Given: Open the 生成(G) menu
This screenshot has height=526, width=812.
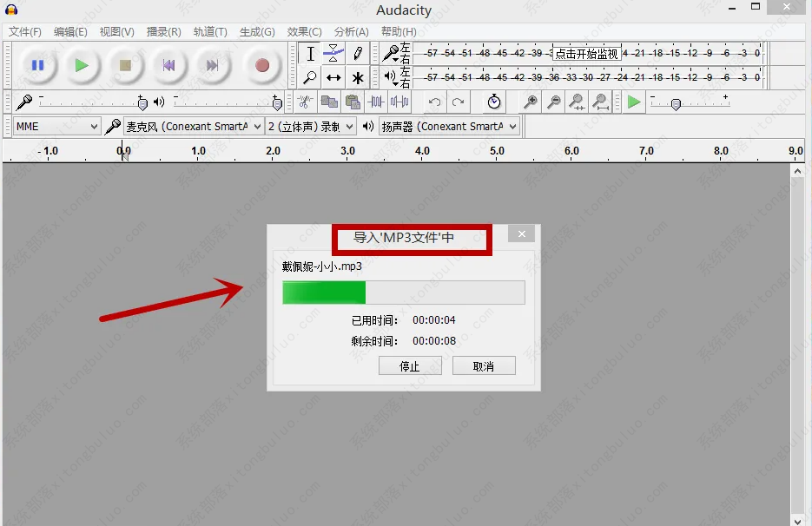Looking at the screenshot, I should pyautogui.click(x=257, y=32).
